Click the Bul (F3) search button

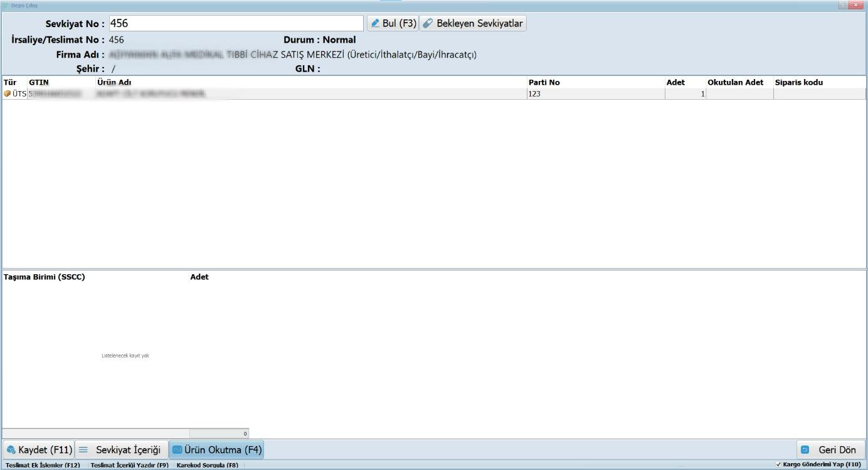point(392,23)
